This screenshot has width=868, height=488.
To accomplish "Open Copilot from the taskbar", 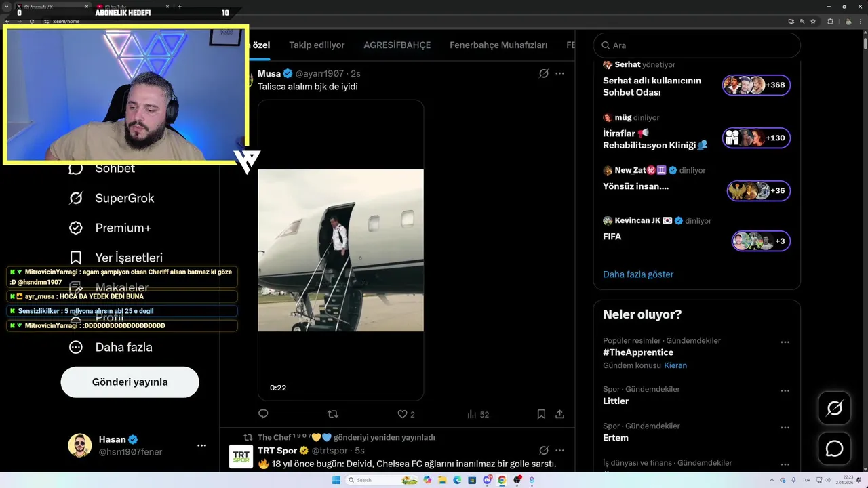I will (427, 480).
